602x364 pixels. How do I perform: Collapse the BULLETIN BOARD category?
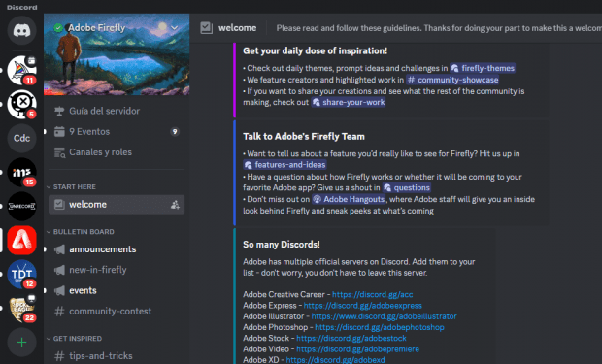coord(81,232)
